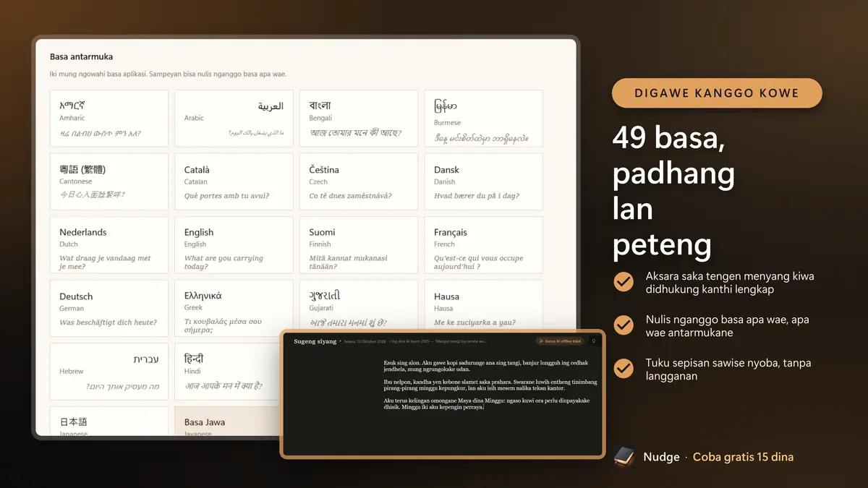Choose the Gujarati language card
The height and width of the screenshot is (488, 868).
coord(359,305)
